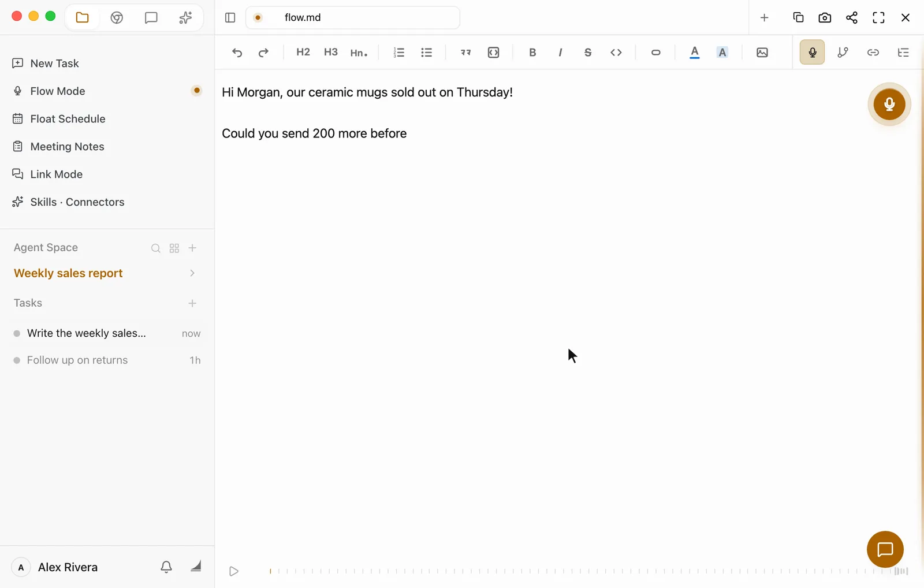Viewport: 924px width, 588px height.
Task: Toggle inline code formatting
Action: point(616,53)
